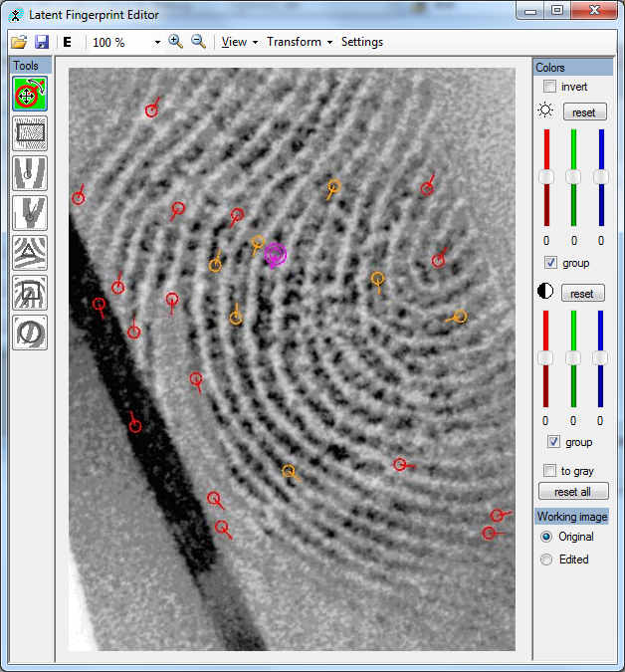Select the Edited working image option
The height and width of the screenshot is (672, 625).
(x=546, y=560)
